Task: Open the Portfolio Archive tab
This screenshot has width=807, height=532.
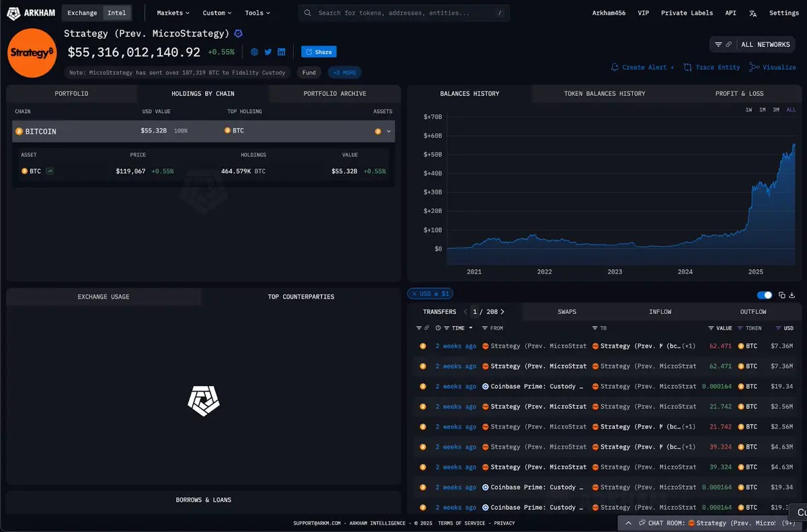Action: pyautogui.click(x=335, y=93)
